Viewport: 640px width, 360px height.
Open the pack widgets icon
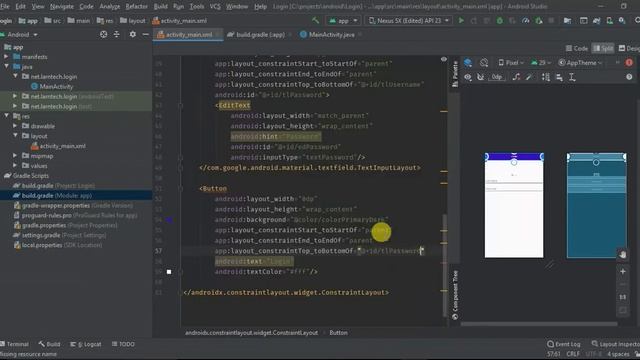546,77
